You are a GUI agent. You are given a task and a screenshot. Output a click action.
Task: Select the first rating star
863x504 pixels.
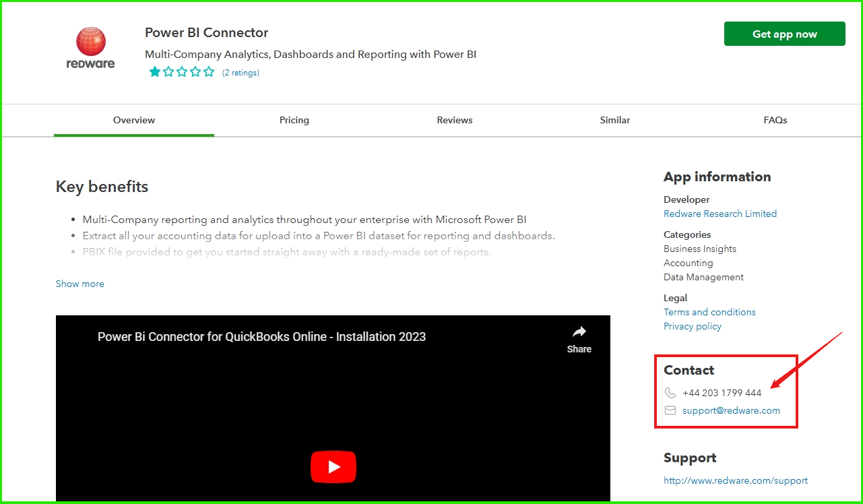[x=155, y=71]
